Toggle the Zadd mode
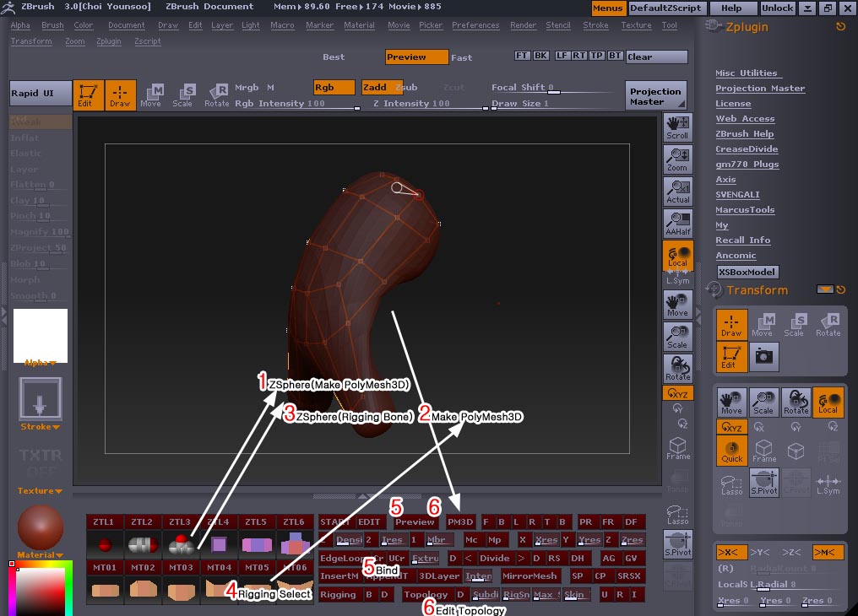The width and height of the screenshot is (858, 616). [375, 87]
